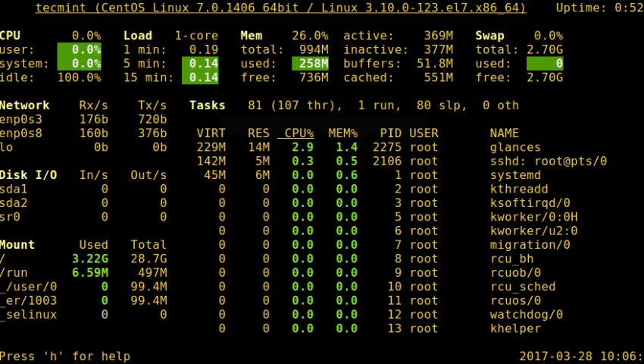Click the Mount section heading

click(x=17, y=245)
